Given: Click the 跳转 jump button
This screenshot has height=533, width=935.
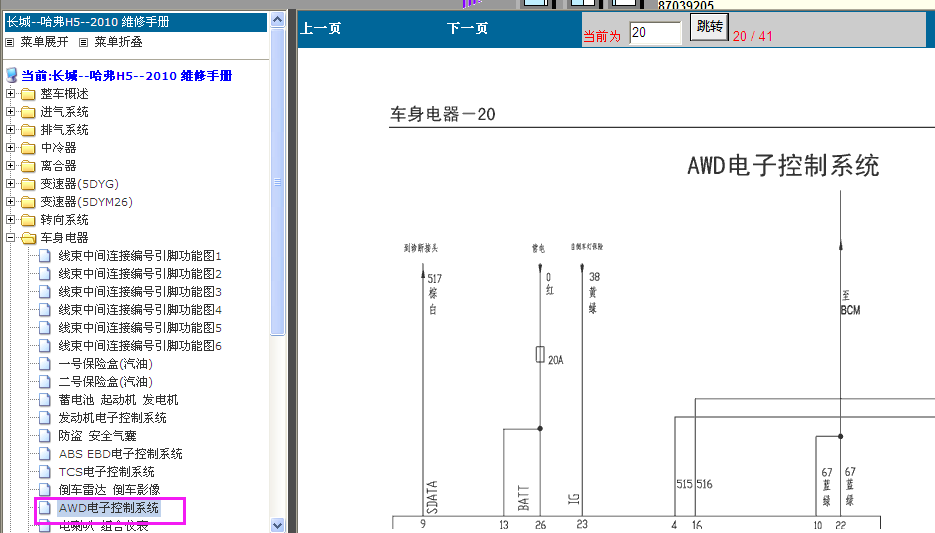Looking at the screenshot, I should tap(709, 27).
